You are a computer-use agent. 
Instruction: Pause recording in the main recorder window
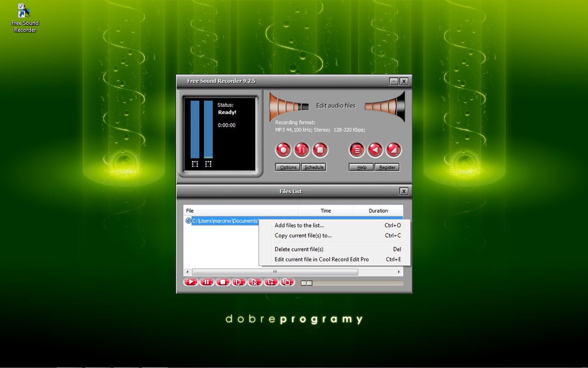coord(302,149)
